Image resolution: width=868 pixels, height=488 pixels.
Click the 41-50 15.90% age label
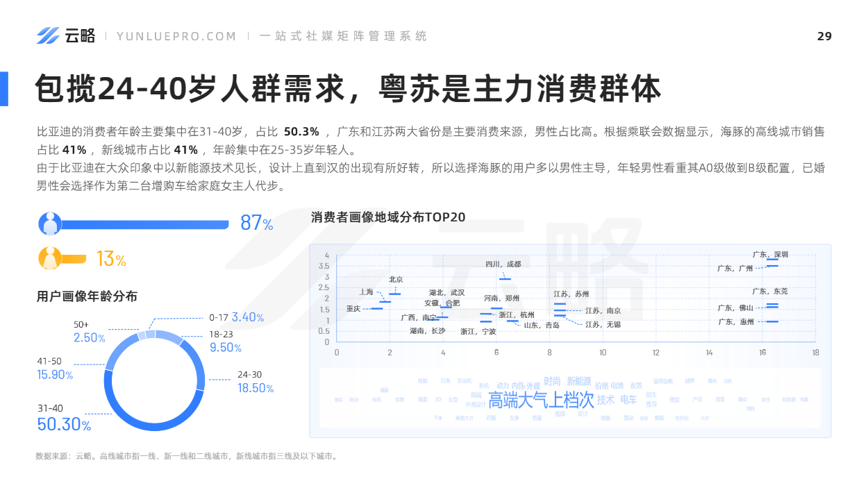click(x=55, y=369)
